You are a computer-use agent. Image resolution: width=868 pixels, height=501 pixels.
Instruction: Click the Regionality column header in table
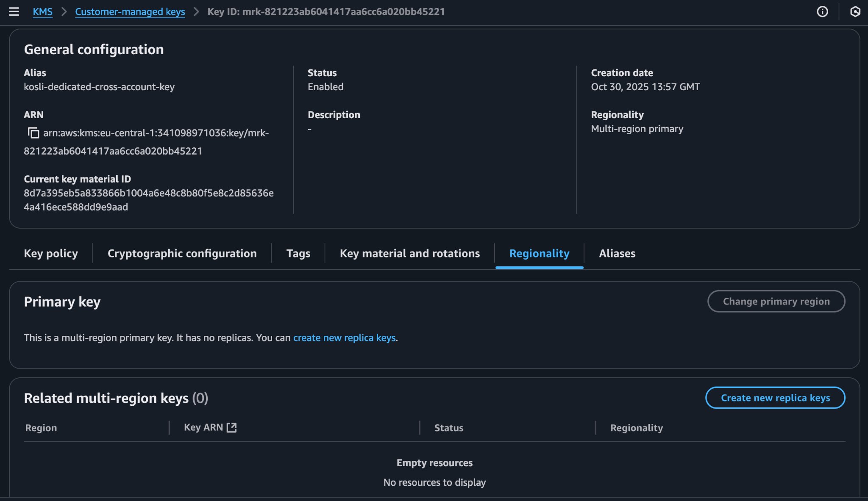point(637,428)
